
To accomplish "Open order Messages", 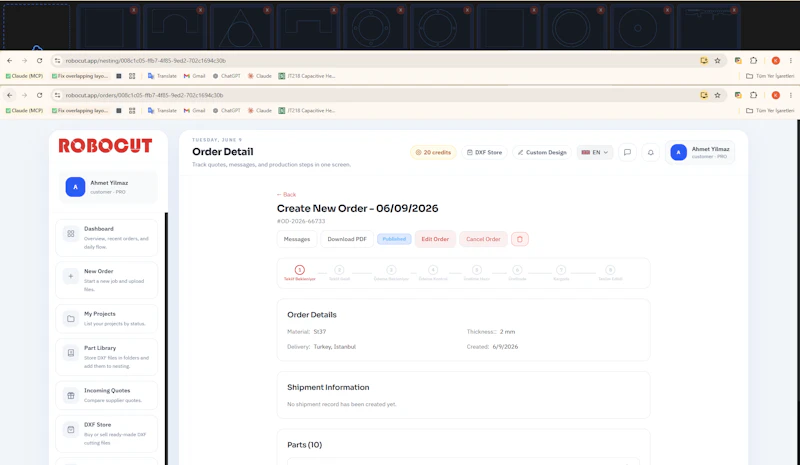I will tap(297, 239).
